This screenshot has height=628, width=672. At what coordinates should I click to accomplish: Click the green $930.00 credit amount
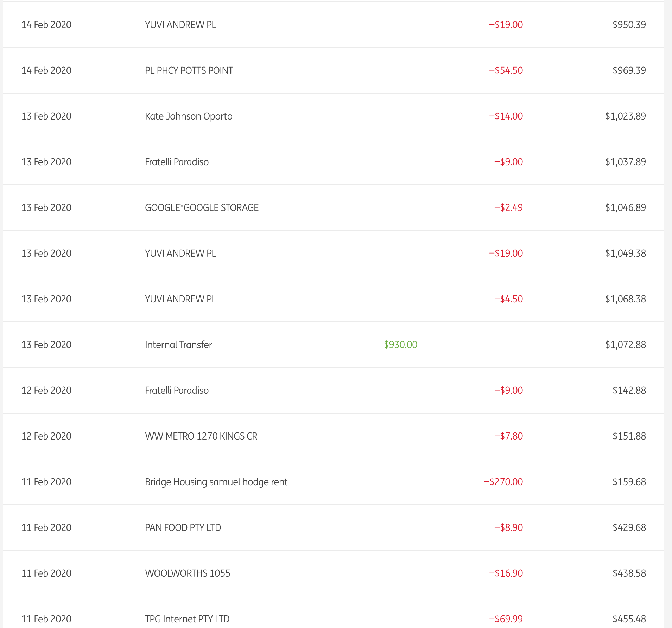400,345
